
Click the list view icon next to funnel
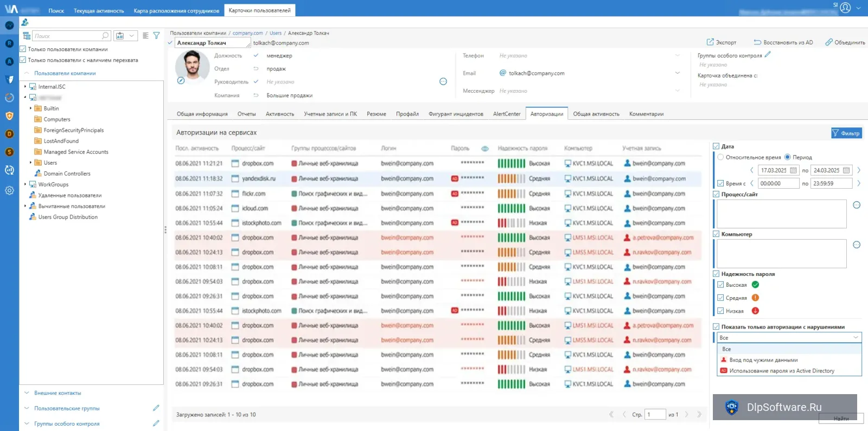coord(145,36)
